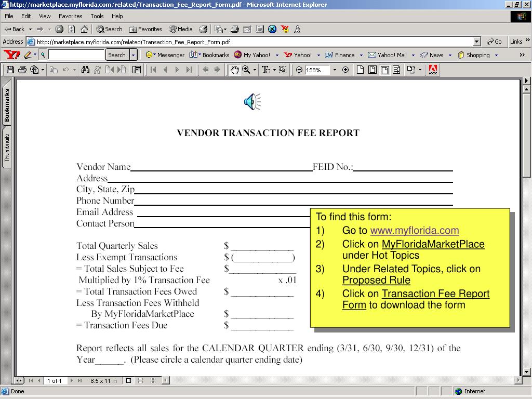Choose the Fit Width view icon
The height and width of the screenshot is (399, 532).
coord(384,70)
